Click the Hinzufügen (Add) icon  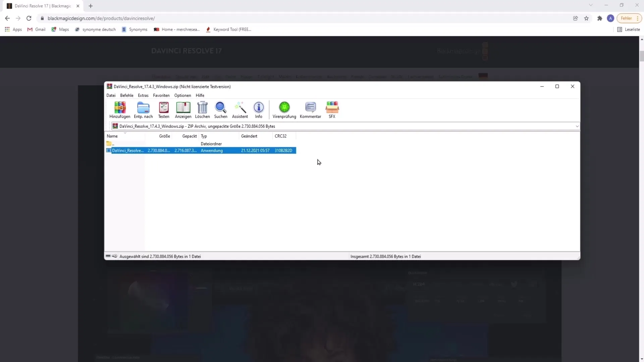(x=120, y=110)
